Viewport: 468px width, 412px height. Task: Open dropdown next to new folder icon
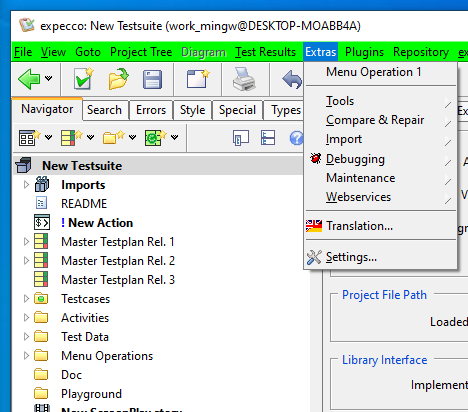(x=133, y=137)
